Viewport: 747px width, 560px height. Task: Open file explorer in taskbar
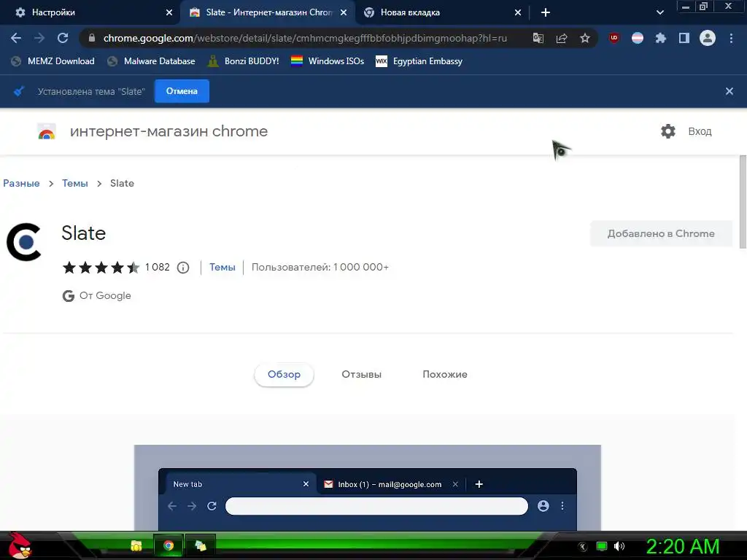click(136, 545)
